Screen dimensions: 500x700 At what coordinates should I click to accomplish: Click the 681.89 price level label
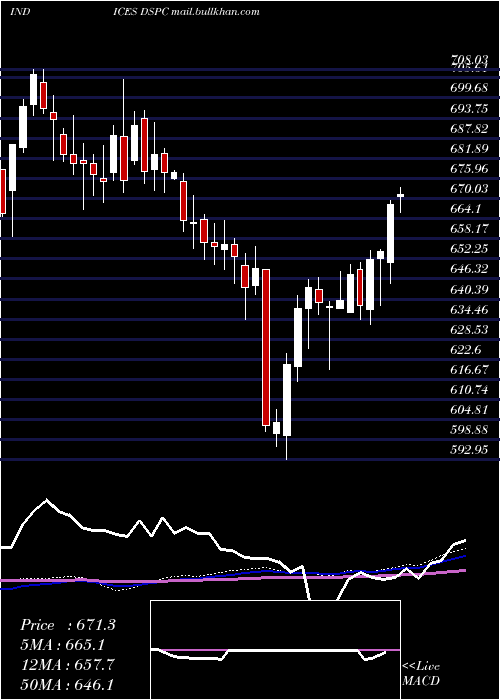coord(469,149)
